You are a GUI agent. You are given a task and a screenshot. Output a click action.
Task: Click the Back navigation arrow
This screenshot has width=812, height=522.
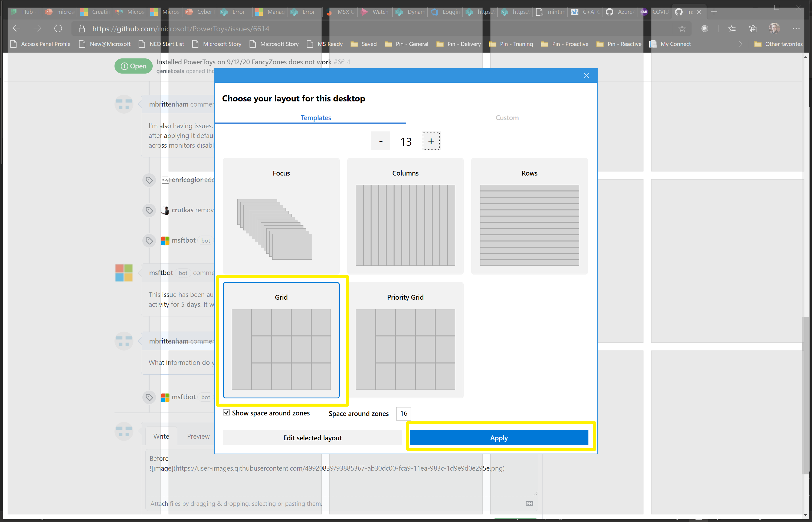pyautogui.click(x=17, y=28)
